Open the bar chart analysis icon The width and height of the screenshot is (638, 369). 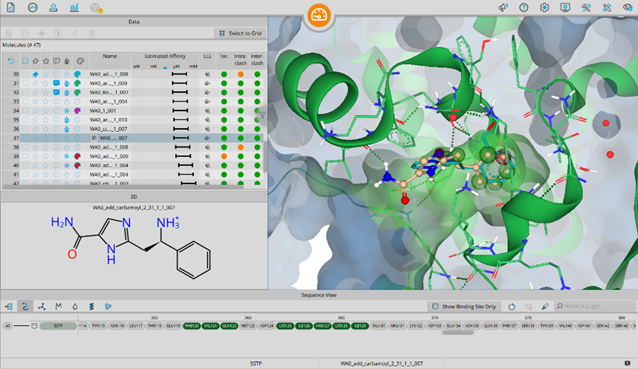(74, 7)
